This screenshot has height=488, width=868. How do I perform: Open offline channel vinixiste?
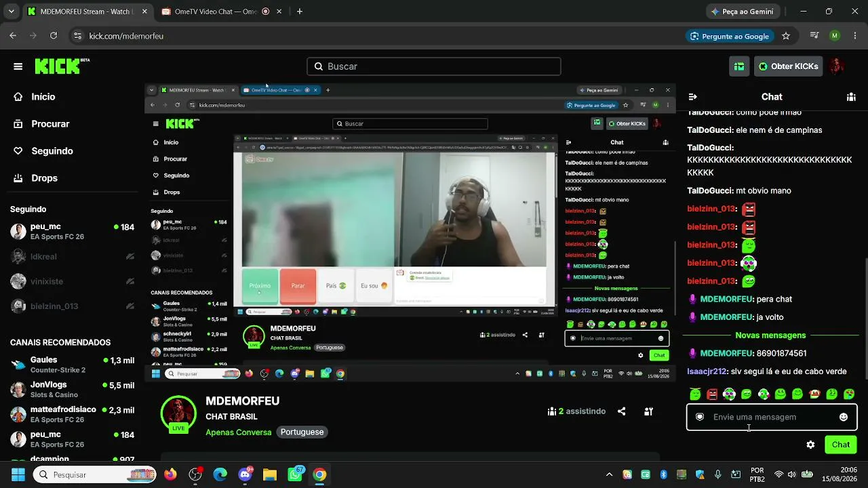click(x=72, y=281)
